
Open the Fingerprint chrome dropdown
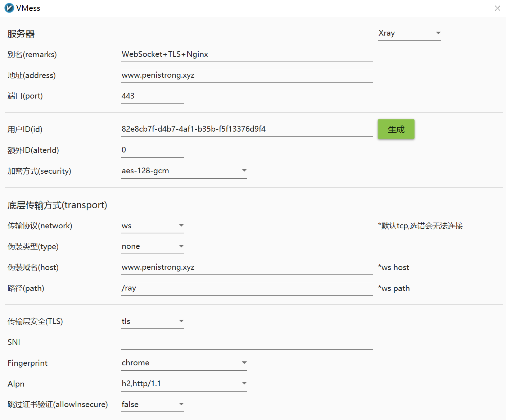click(x=184, y=363)
